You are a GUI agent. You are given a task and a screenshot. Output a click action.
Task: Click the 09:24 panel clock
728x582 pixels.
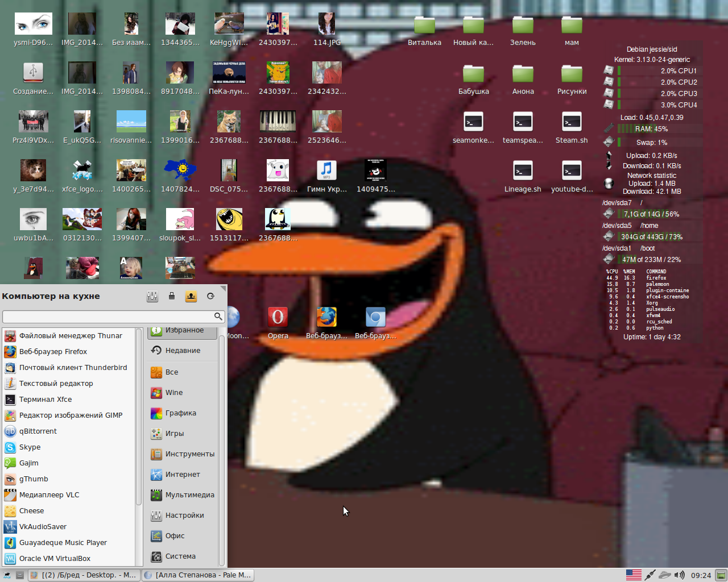(701, 575)
